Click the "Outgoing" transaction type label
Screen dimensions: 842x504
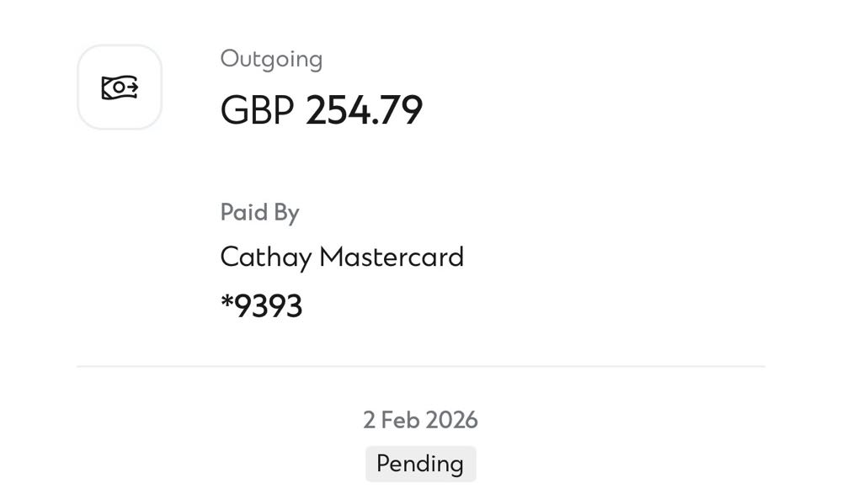(x=271, y=59)
